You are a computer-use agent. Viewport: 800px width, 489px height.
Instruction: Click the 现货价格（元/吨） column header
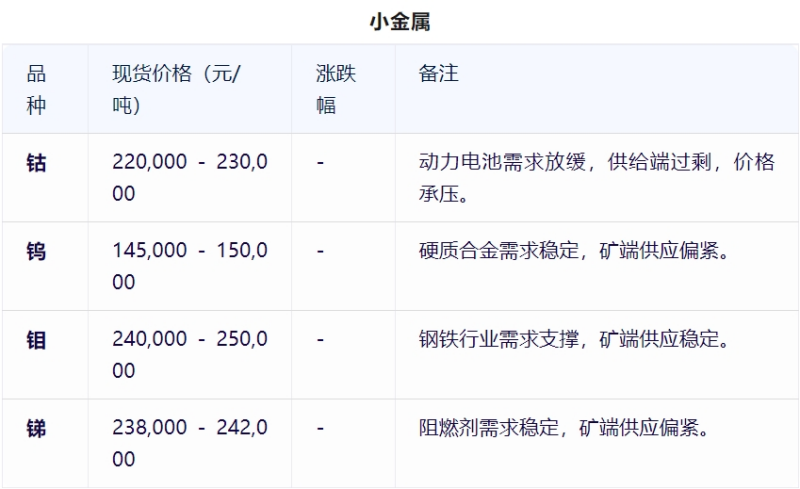point(183,89)
